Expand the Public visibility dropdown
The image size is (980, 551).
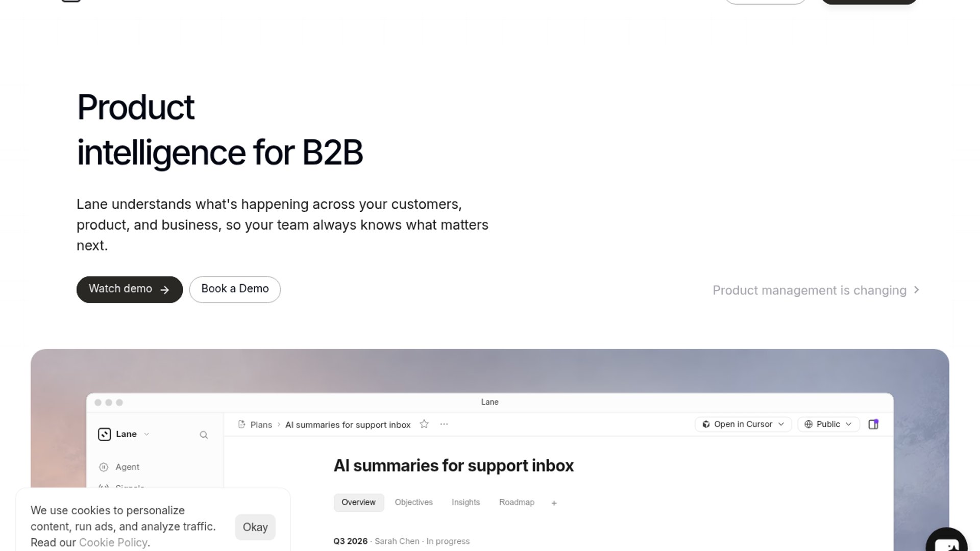[828, 424]
